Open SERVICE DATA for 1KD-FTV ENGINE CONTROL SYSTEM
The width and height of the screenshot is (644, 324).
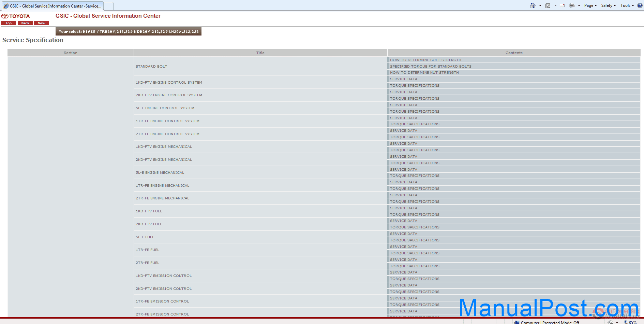(404, 79)
